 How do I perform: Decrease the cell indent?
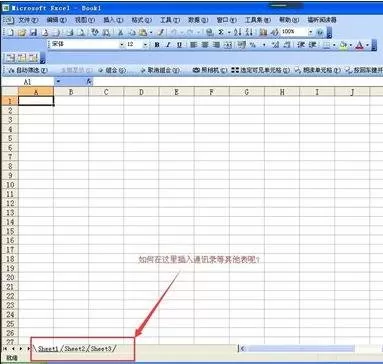[x=301, y=45]
